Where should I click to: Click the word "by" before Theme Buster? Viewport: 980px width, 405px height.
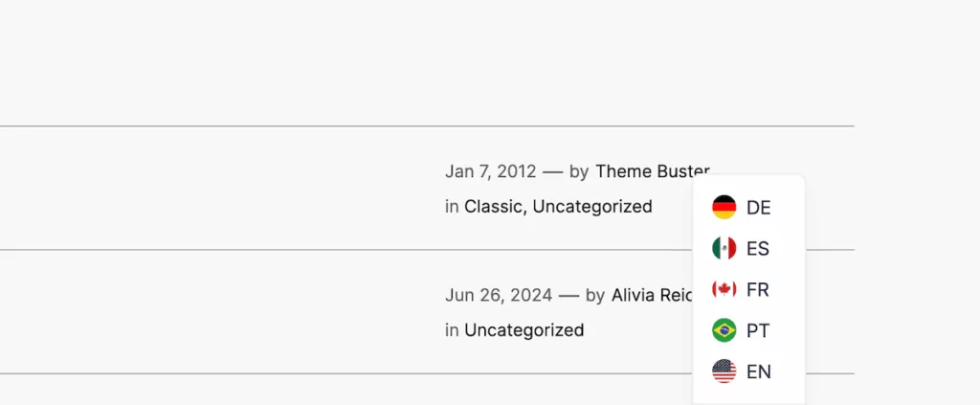point(579,171)
